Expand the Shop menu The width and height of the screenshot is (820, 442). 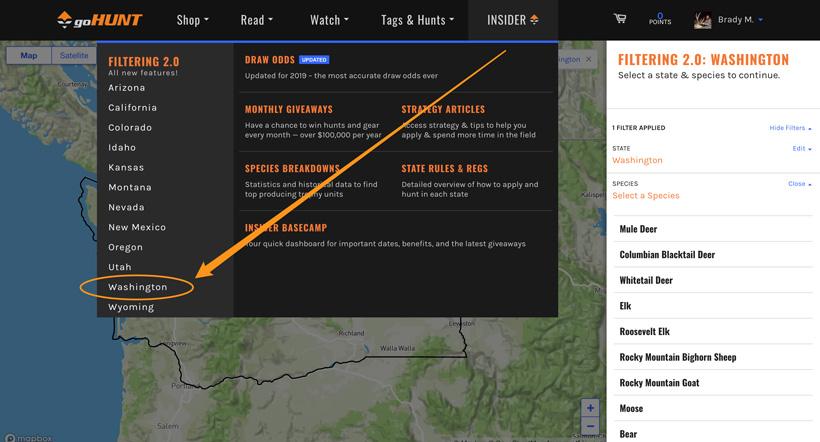pos(192,20)
